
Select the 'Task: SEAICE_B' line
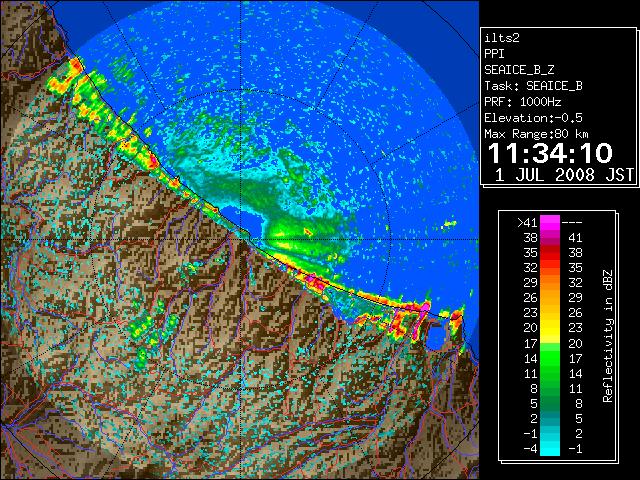point(533,86)
